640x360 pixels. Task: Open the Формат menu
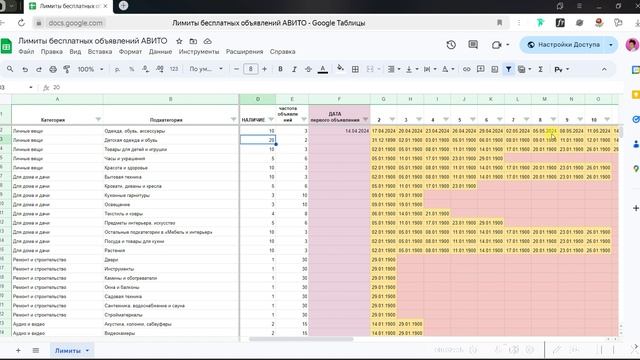tap(130, 52)
